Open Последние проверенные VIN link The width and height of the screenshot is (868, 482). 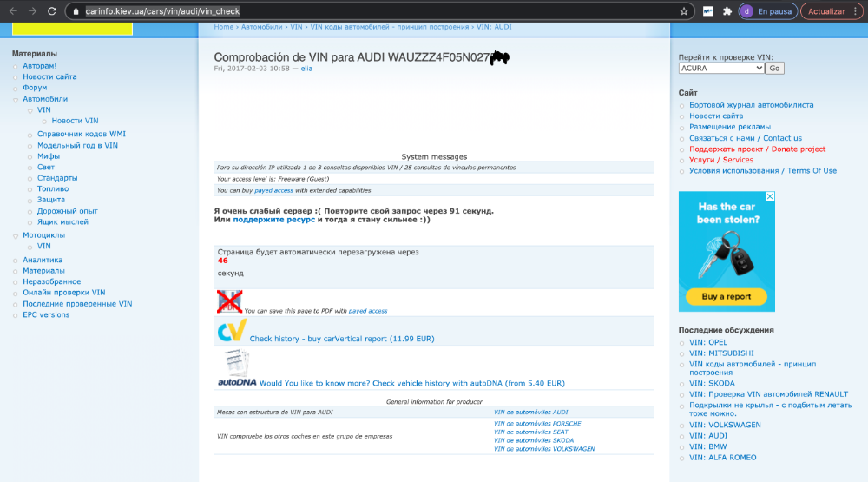click(x=77, y=304)
